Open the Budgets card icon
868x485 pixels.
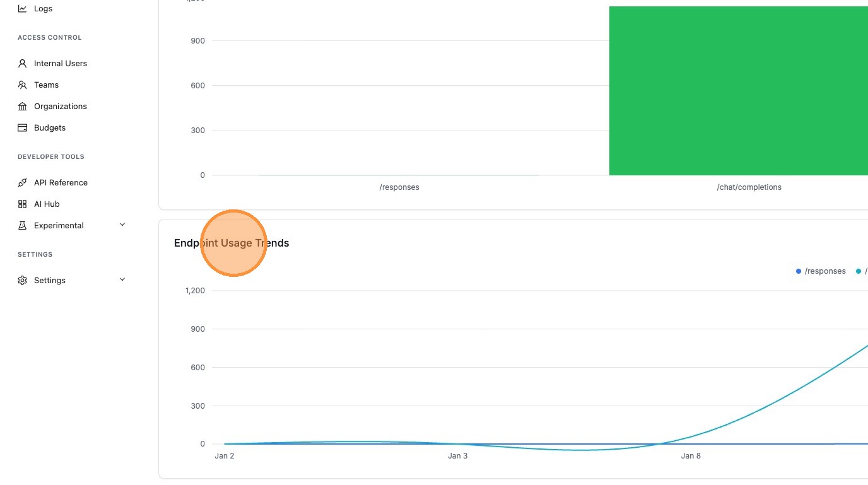point(23,128)
